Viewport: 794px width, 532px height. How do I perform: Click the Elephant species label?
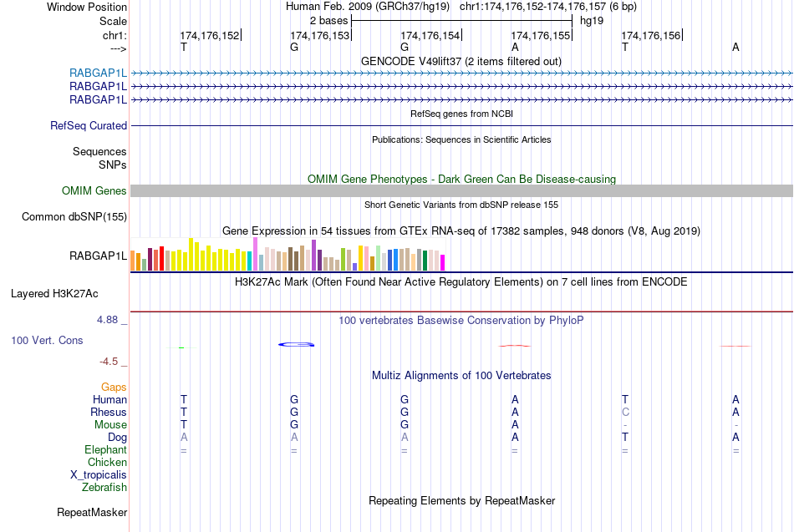click(105, 449)
